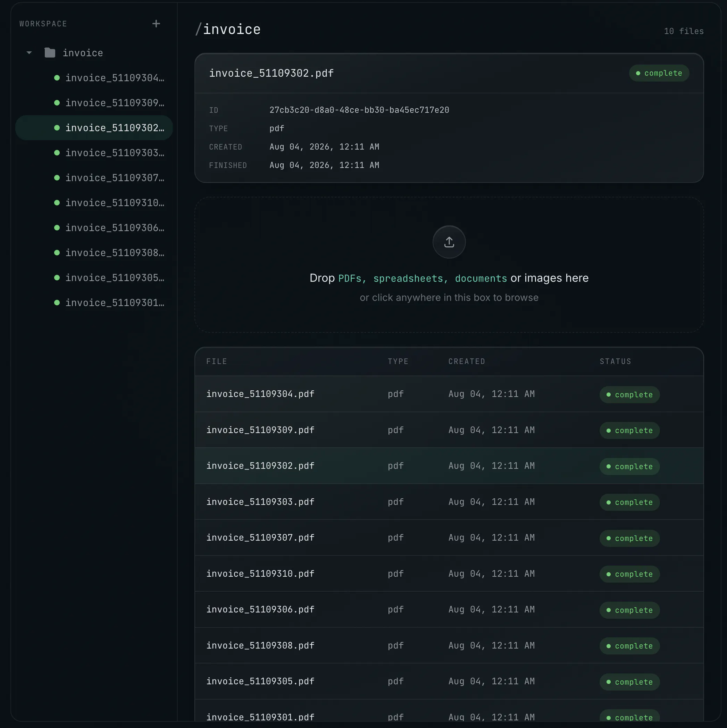727x728 pixels.
Task: Open invoice_51109305.pdf table row
Action: 449,682
